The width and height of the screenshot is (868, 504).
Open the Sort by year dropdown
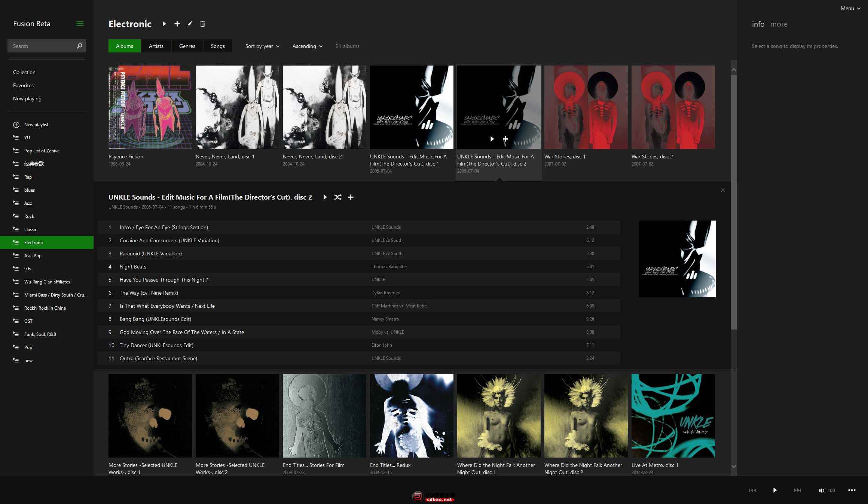tap(262, 46)
